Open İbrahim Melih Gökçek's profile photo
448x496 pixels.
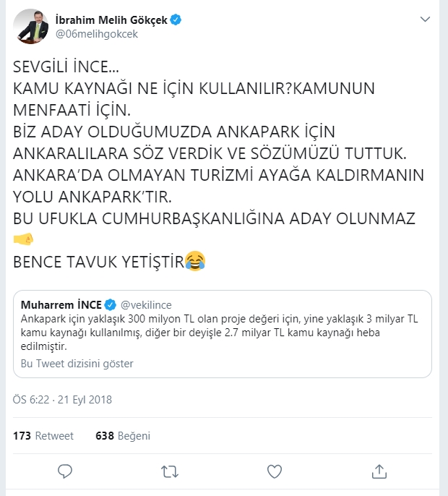click(x=30, y=25)
